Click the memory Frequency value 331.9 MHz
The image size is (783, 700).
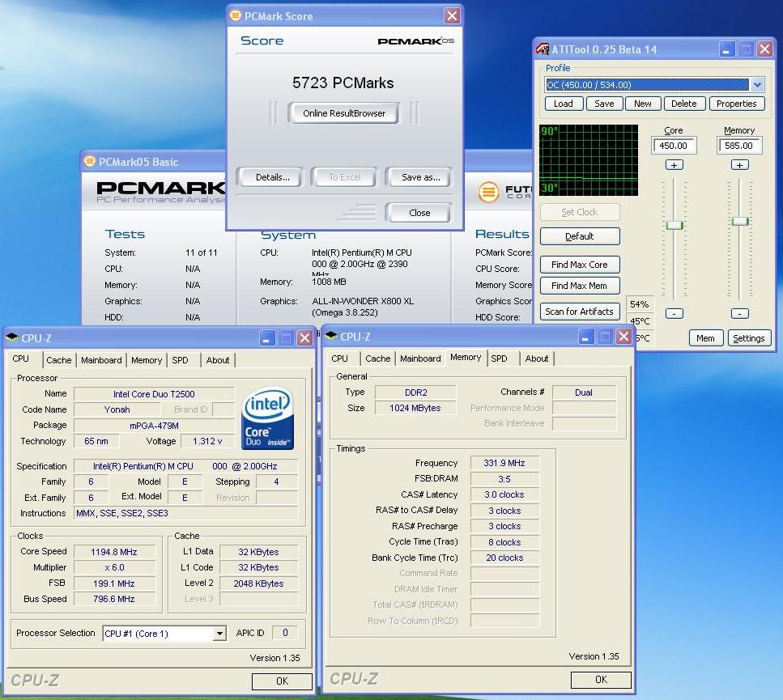[x=504, y=463]
